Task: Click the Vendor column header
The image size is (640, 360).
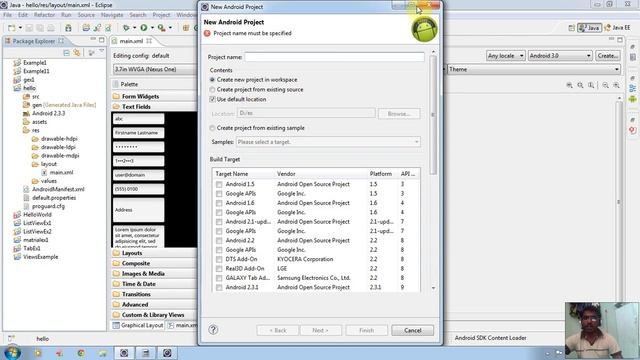Action: point(286,174)
